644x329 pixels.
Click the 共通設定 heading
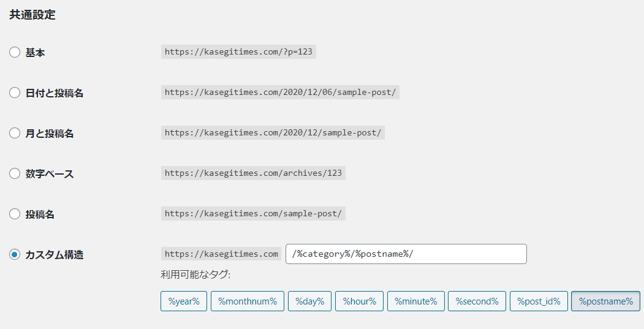pyautogui.click(x=32, y=15)
